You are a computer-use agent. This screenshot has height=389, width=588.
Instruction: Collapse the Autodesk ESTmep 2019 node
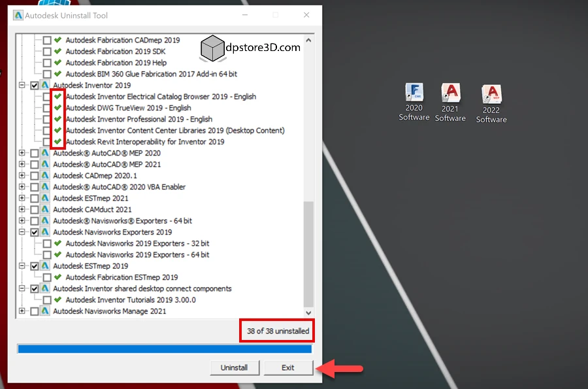(x=22, y=265)
